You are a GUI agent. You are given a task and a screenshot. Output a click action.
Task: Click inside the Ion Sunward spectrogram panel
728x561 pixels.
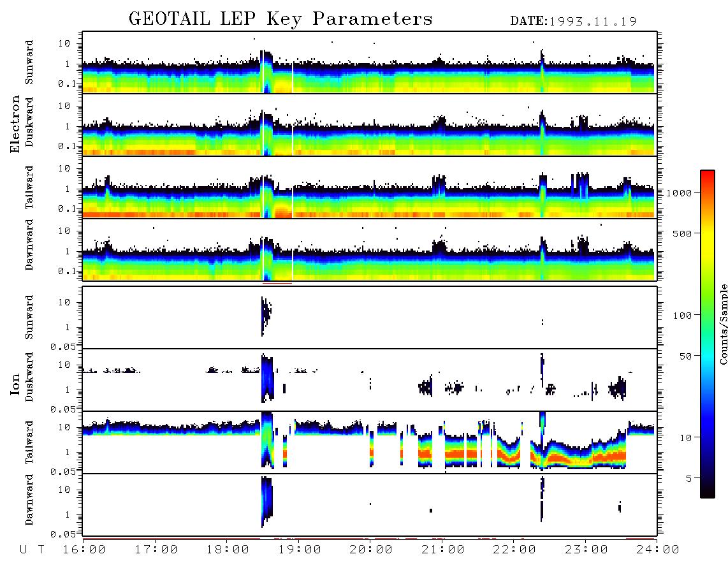tap(370, 317)
